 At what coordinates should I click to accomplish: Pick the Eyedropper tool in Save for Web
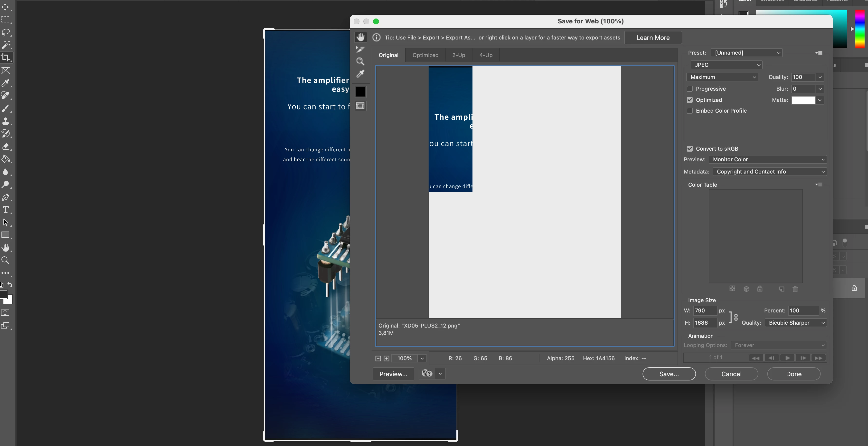[x=360, y=74]
